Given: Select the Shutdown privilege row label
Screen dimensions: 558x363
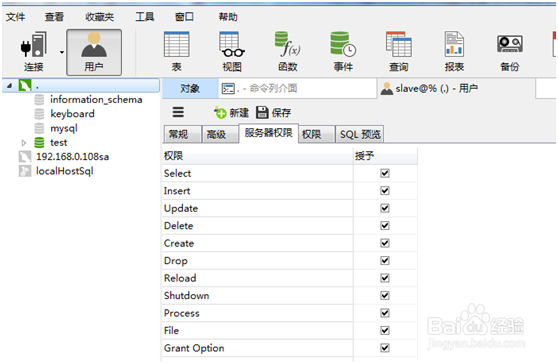Looking at the screenshot, I should [x=186, y=295].
